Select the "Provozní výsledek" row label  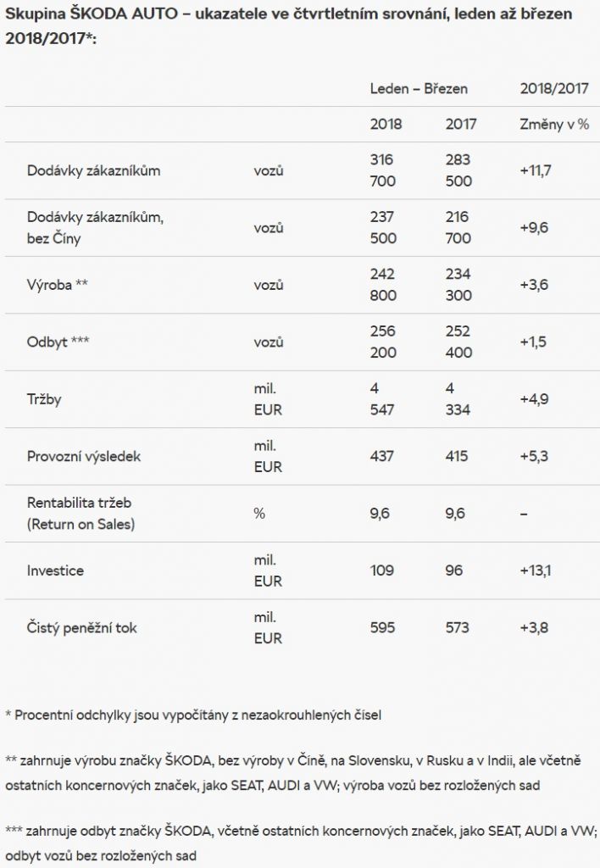[84, 456]
